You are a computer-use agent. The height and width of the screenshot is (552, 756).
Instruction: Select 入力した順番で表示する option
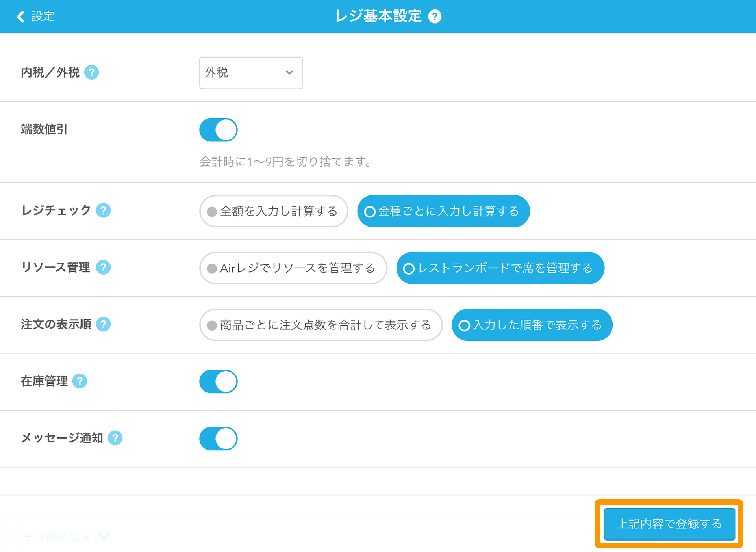pyautogui.click(x=532, y=325)
